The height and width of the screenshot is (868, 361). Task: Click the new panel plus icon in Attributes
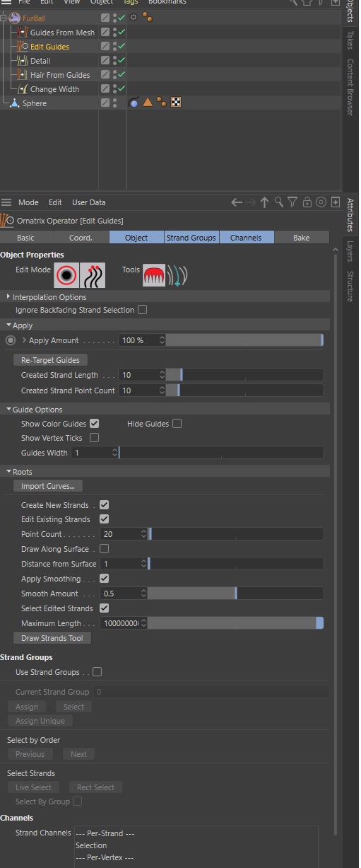[334, 202]
